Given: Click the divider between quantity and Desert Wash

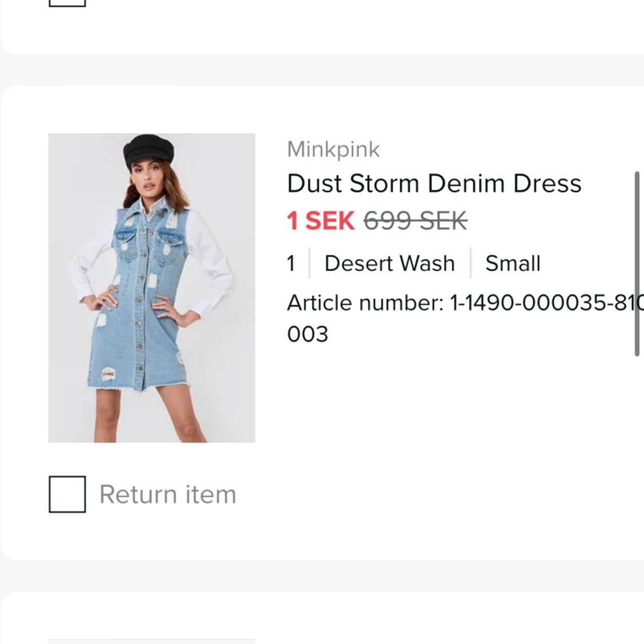Looking at the screenshot, I should point(309,263).
